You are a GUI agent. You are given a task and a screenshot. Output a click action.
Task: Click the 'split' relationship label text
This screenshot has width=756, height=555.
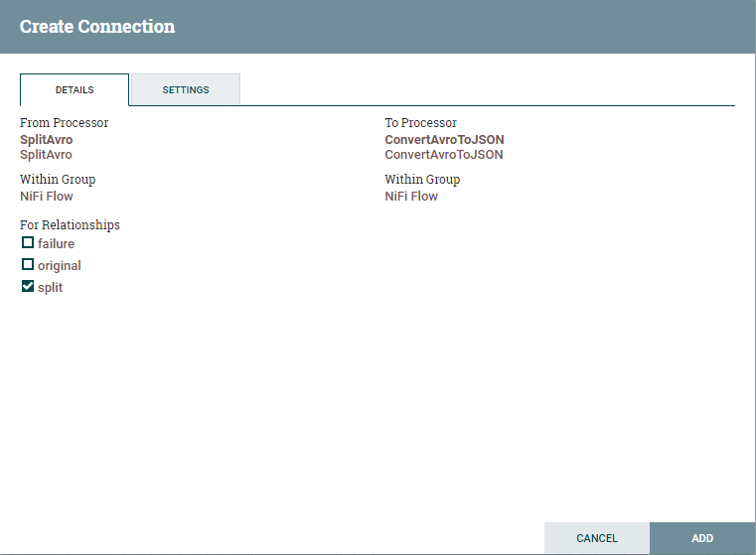[50, 288]
